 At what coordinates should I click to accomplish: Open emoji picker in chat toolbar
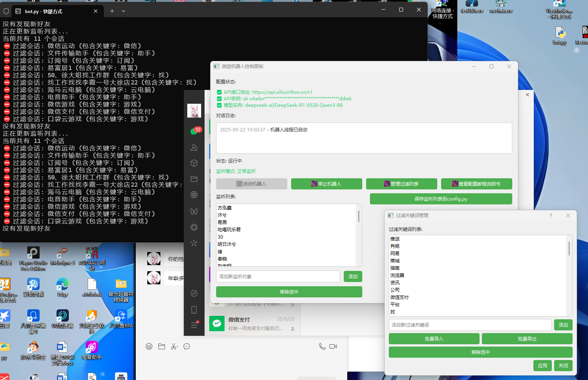pos(149,347)
